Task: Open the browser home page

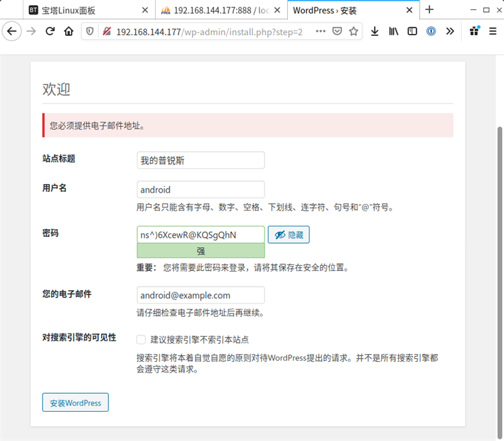Action: 68,31
